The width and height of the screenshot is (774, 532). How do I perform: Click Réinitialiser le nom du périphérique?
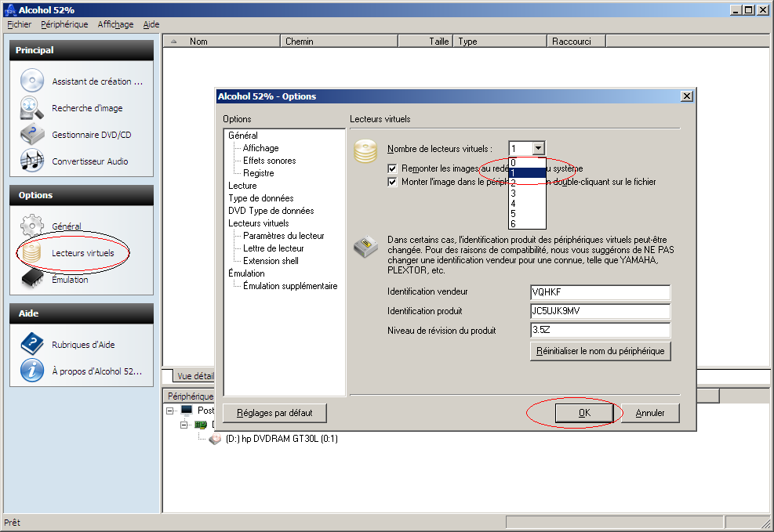coord(600,351)
